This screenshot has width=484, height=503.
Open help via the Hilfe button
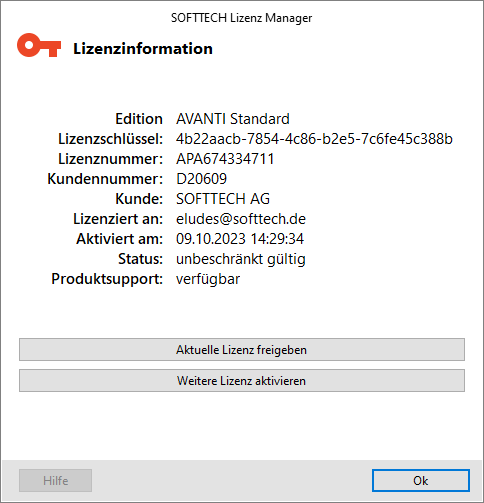[55, 480]
